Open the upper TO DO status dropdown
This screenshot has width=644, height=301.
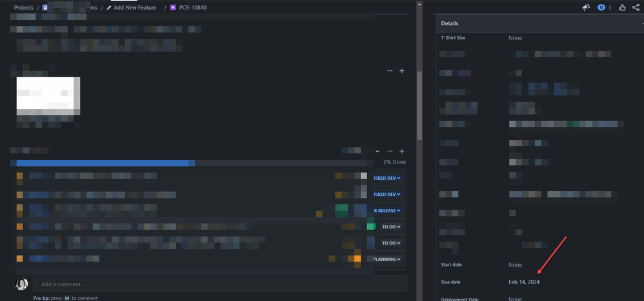tap(390, 226)
